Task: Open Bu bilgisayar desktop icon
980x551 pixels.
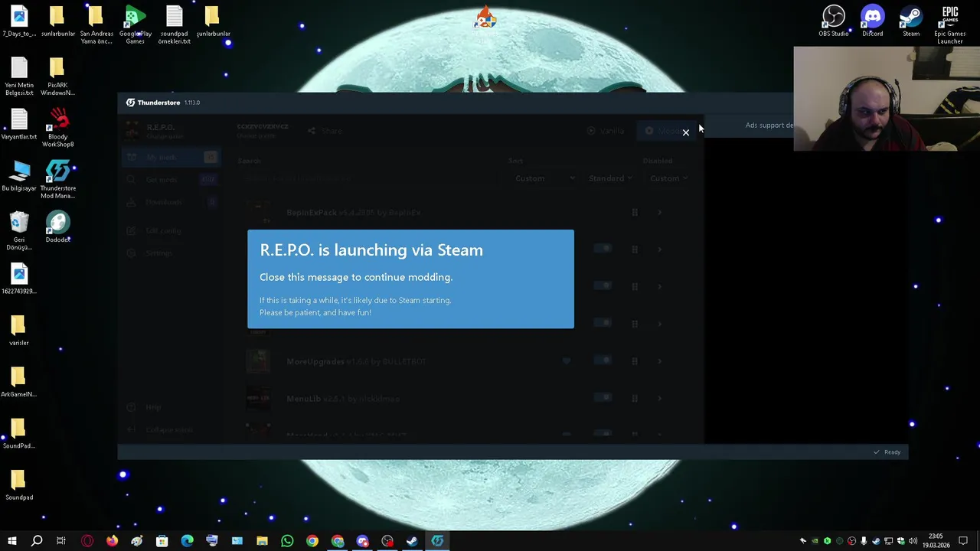Action: click(19, 176)
